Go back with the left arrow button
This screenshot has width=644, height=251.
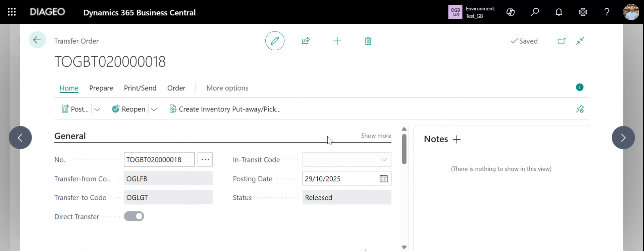(x=37, y=40)
